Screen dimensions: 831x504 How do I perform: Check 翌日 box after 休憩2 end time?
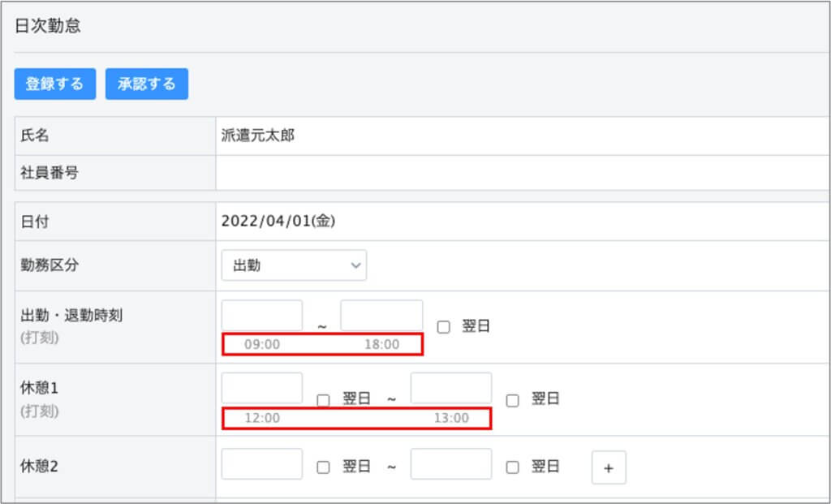tap(513, 467)
